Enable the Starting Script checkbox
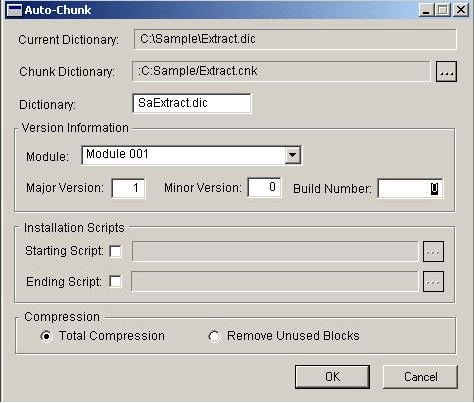 point(115,251)
